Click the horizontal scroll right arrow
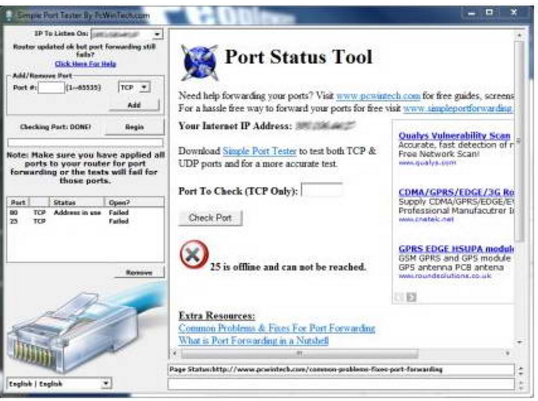The width and height of the screenshot is (538, 401). click(x=507, y=353)
